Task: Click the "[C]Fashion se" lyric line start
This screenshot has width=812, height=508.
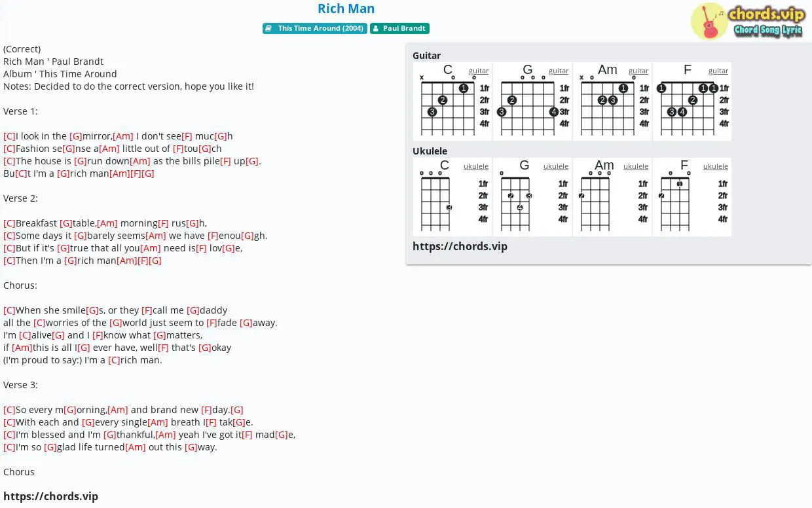Action: (x=33, y=149)
